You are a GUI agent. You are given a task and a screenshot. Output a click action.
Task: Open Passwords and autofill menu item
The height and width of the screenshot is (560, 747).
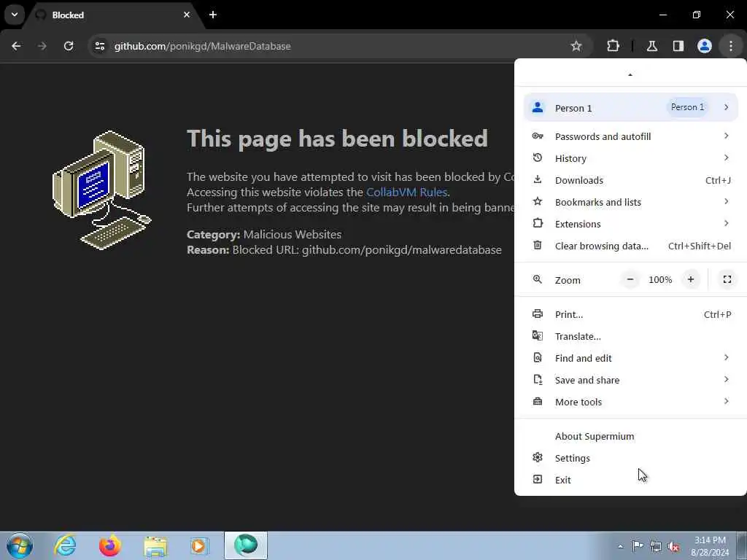(631, 136)
